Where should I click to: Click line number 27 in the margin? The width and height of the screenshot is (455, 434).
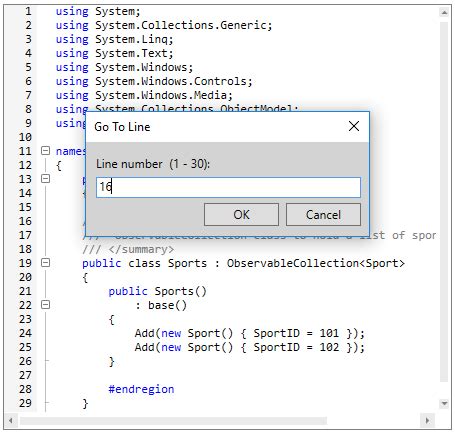[25, 375]
